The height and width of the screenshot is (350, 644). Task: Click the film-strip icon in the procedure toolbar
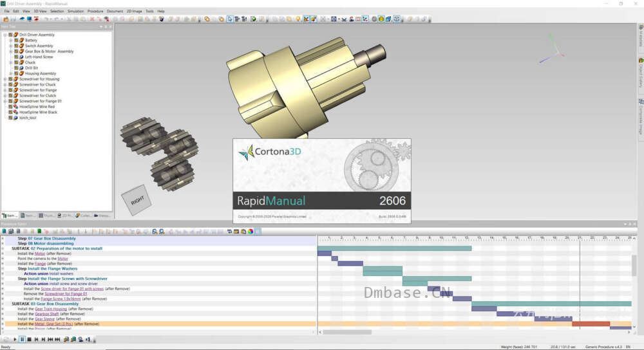(x=236, y=232)
